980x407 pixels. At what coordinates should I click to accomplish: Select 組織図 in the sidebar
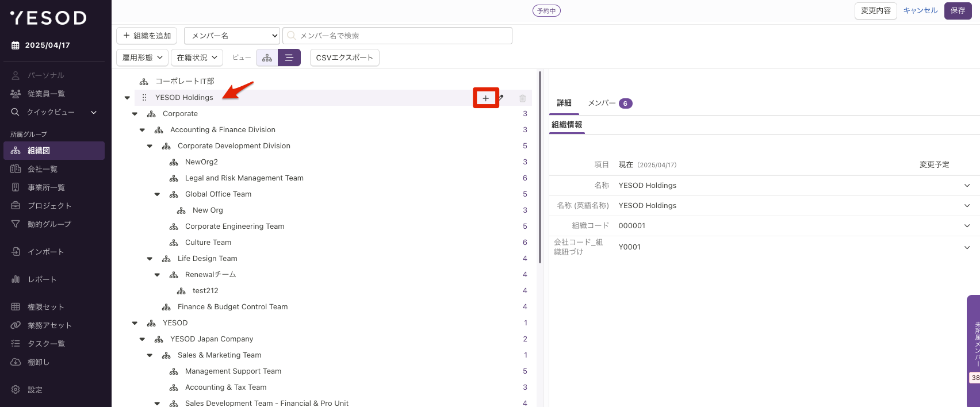tap(54, 151)
